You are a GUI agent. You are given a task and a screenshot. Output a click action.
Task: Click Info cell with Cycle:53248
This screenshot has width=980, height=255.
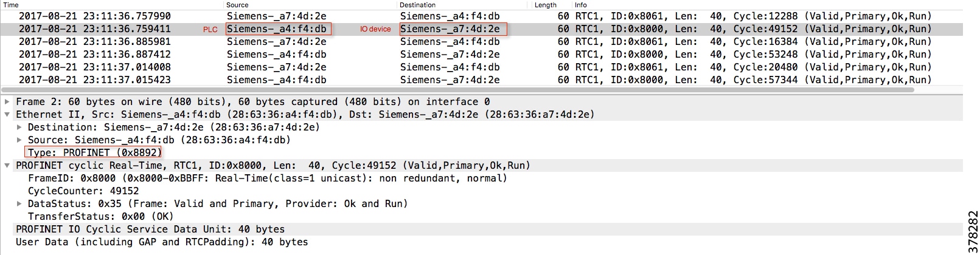[x=753, y=54]
